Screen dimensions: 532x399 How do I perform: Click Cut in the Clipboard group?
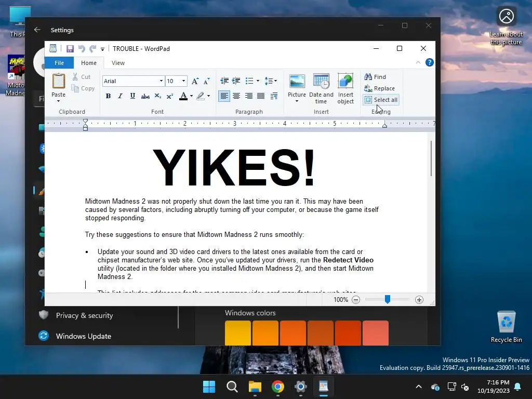coord(82,77)
